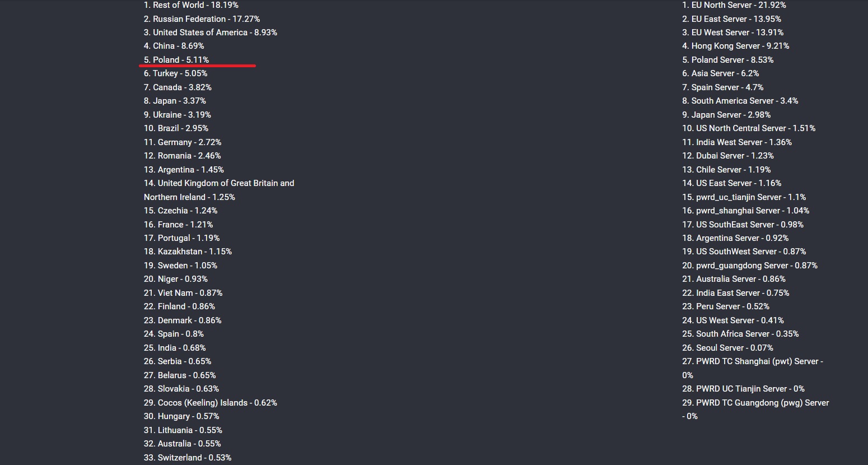
Task: Click the Kazakhstan 1.15% entry
Action: coord(188,252)
